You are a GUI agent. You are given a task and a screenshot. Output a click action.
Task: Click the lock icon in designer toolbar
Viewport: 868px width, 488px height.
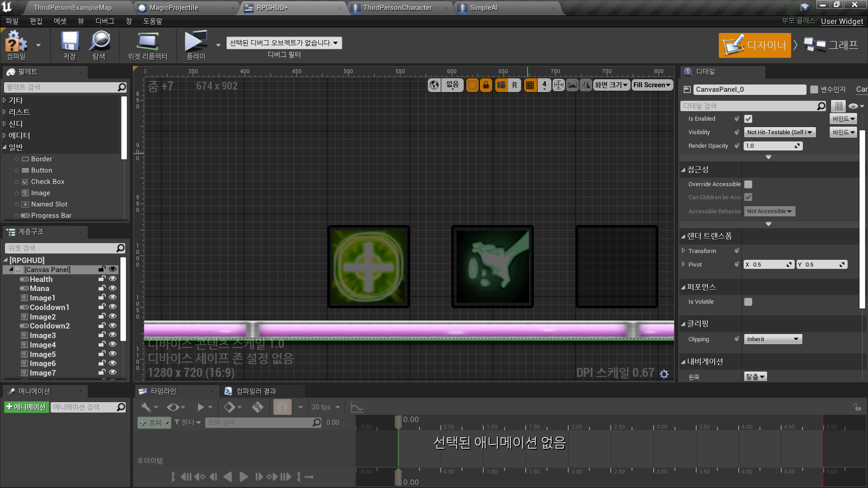click(486, 85)
